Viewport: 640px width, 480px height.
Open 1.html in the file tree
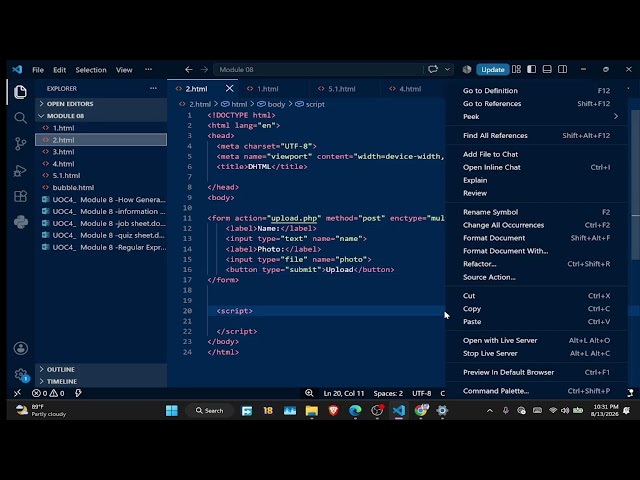[x=101, y=128]
